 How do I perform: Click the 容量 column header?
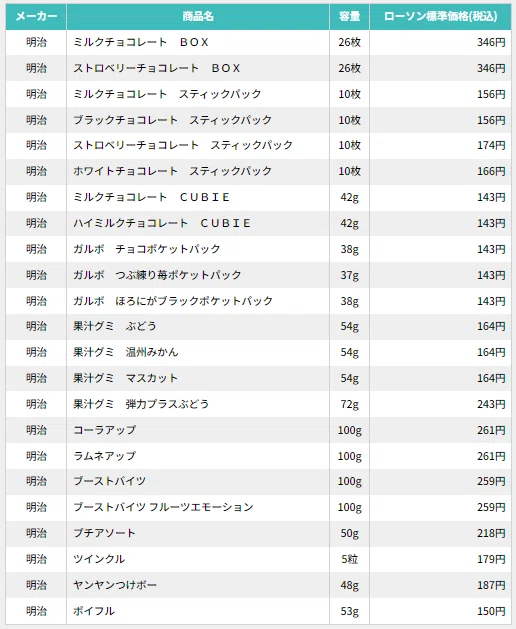point(349,16)
